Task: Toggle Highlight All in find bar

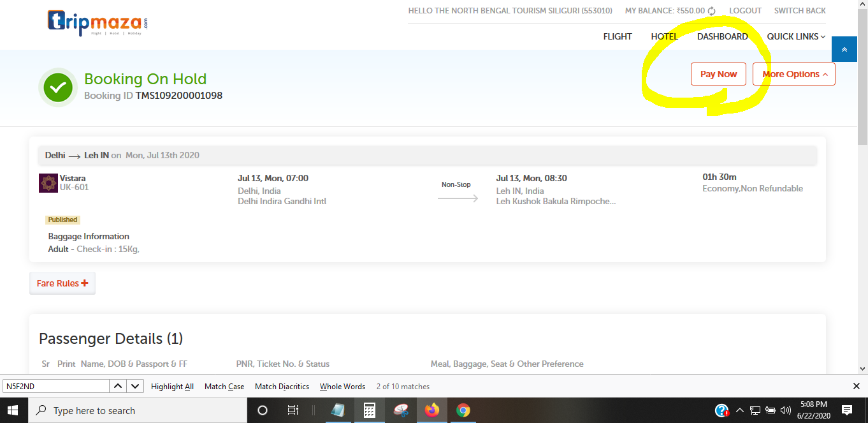Action: click(x=172, y=386)
